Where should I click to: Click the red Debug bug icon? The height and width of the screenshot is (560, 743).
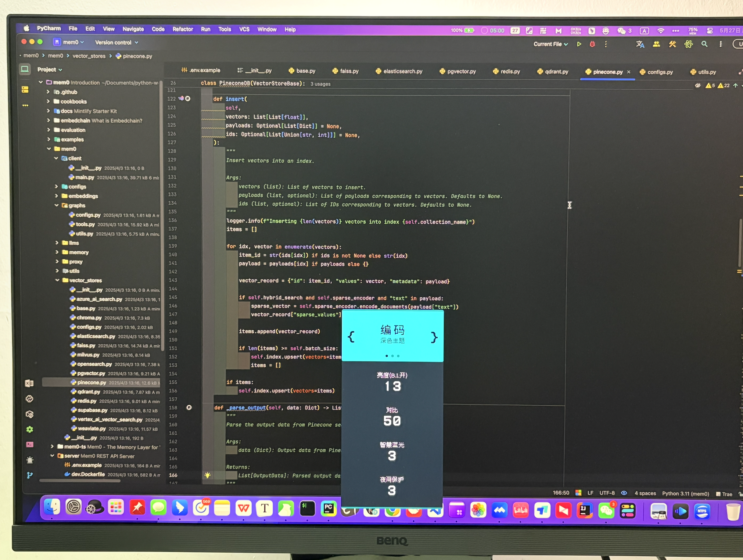pyautogui.click(x=592, y=44)
